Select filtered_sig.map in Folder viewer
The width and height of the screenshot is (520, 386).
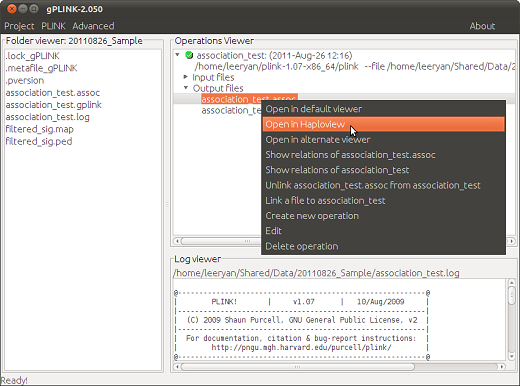coord(40,129)
